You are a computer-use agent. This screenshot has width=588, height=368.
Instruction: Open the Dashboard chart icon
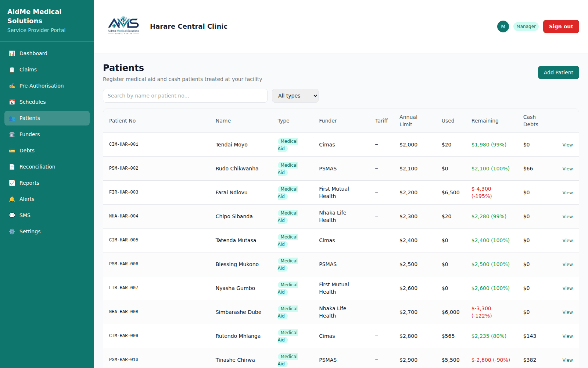coord(12,53)
